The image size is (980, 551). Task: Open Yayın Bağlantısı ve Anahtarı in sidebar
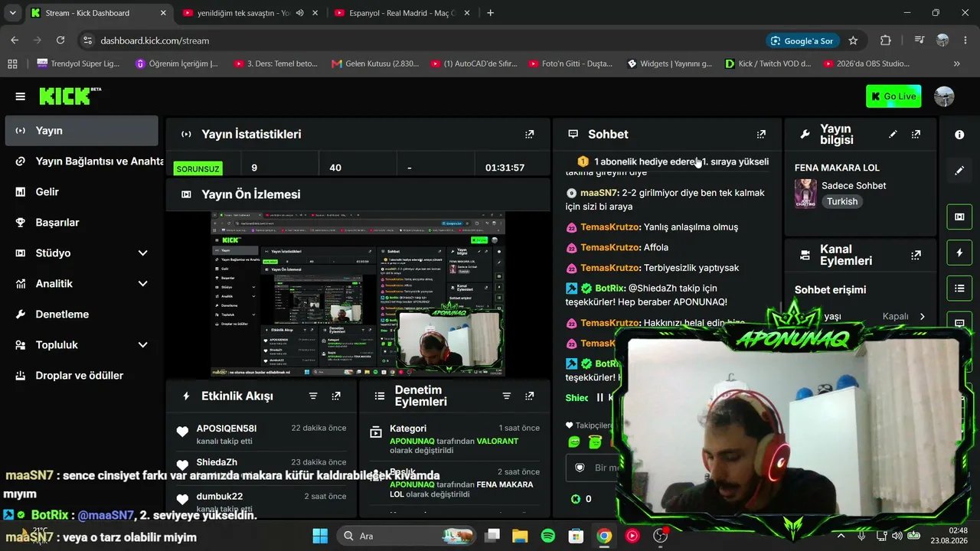[x=82, y=161]
